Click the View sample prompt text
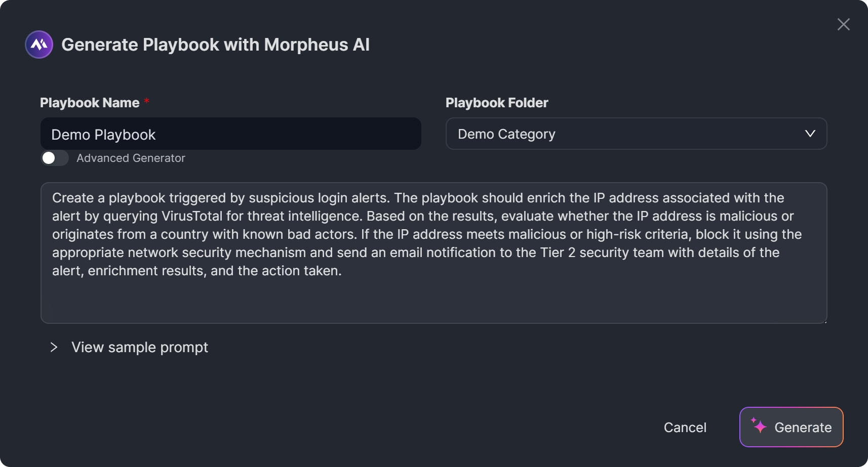The width and height of the screenshot is (868, 467). (140, 347)
